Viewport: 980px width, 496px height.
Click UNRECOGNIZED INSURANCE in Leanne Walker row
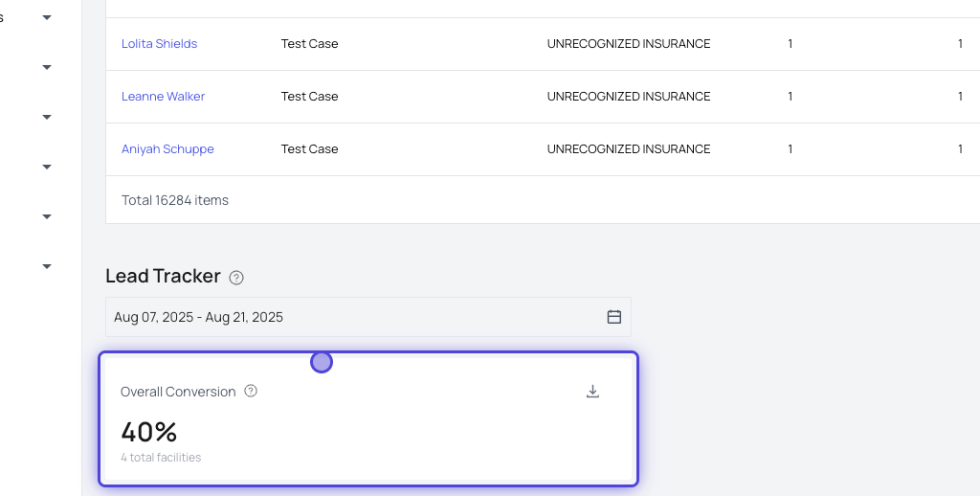coord(628,97)
